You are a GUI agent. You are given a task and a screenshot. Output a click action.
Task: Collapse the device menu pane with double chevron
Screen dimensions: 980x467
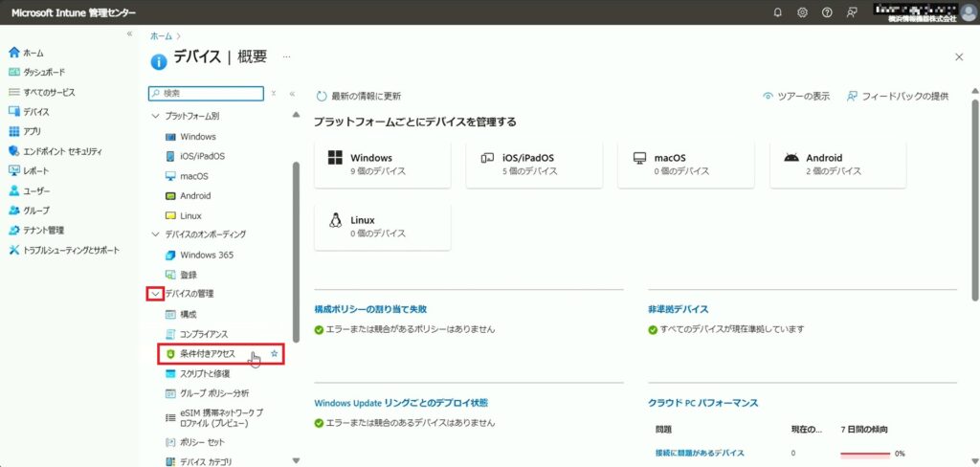292,93
